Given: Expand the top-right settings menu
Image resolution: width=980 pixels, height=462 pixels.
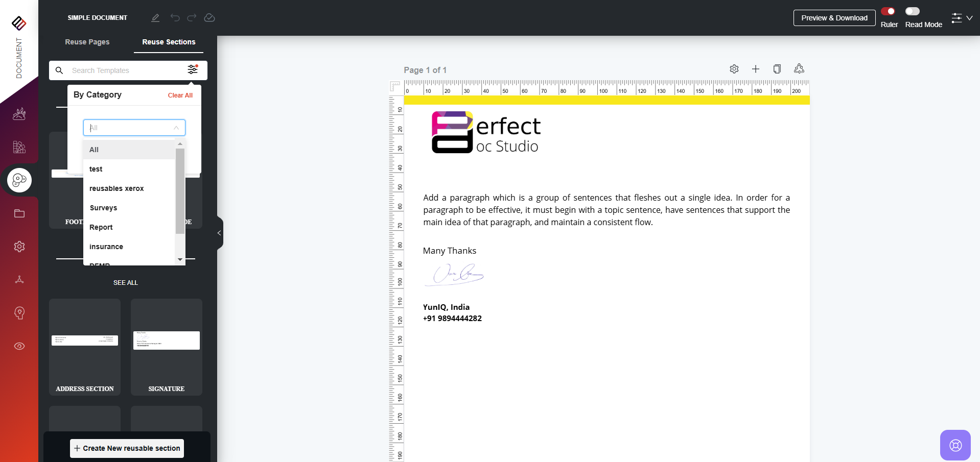Looking at the screenshot, I should [961, 18].
